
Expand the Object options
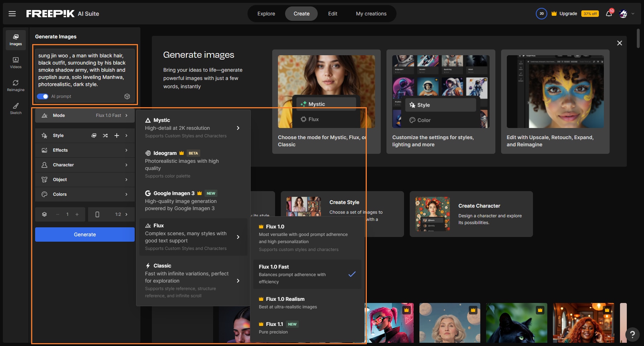click(85, 180)
